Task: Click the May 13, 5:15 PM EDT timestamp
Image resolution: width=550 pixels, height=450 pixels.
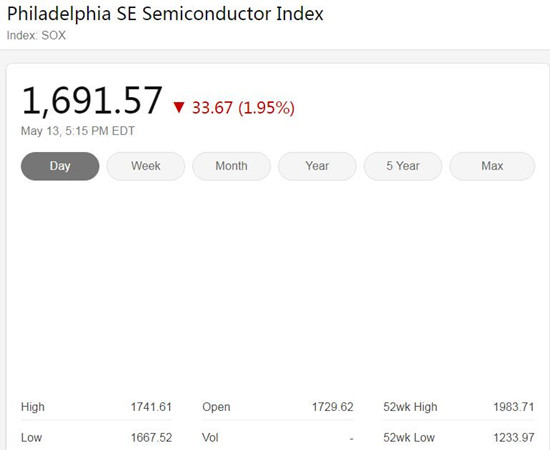Action: click(78, 131)
